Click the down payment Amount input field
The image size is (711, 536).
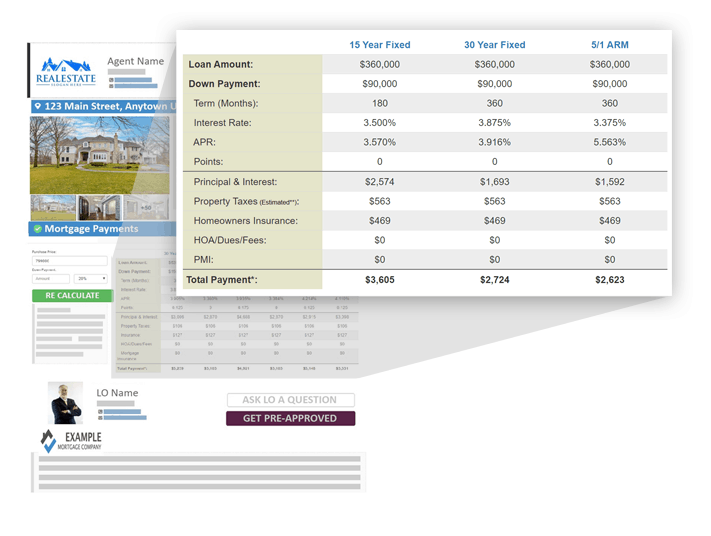pos(51,278)
